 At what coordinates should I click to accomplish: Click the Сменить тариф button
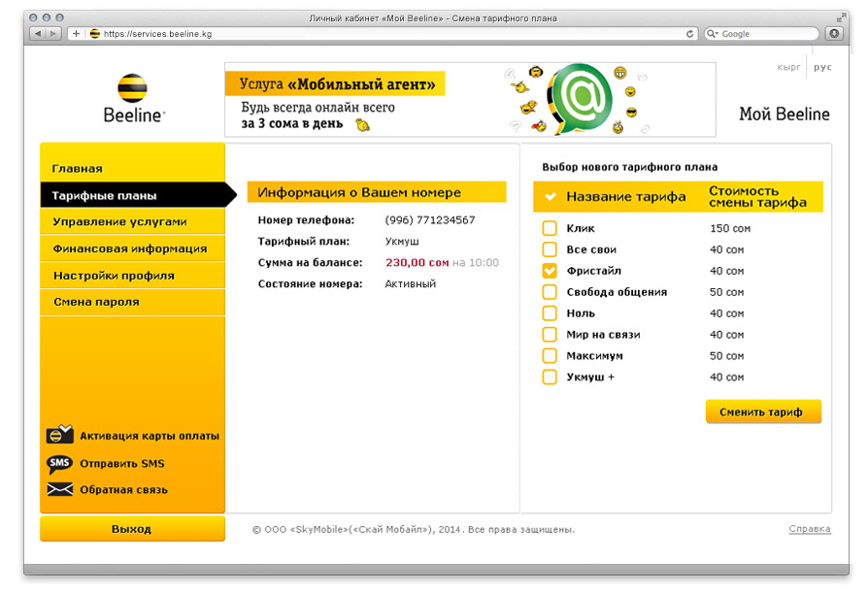pos(763,411)
